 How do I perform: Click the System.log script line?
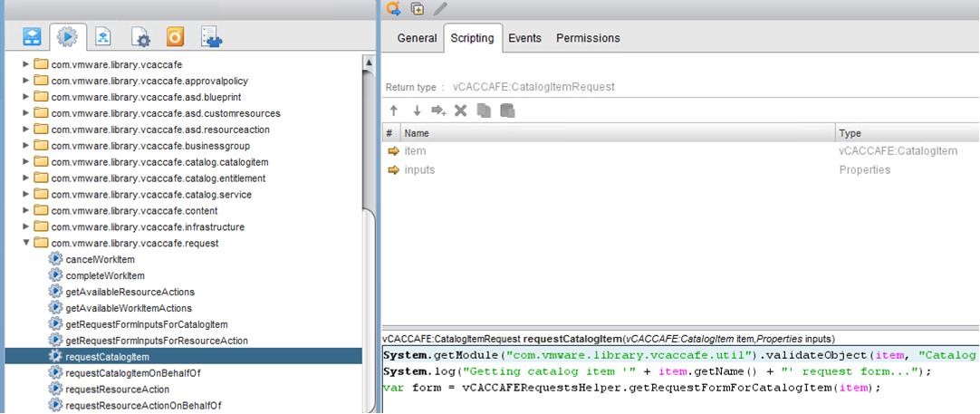[657, 371]
